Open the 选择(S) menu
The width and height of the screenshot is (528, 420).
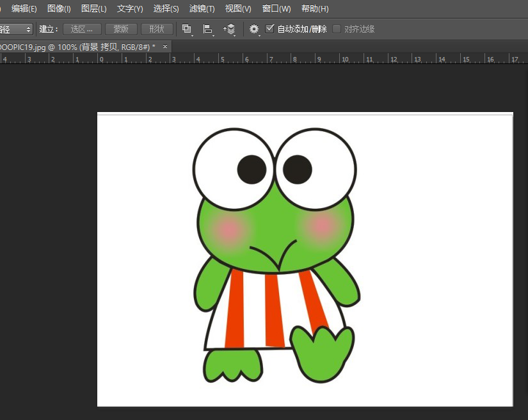pos(166,9)
